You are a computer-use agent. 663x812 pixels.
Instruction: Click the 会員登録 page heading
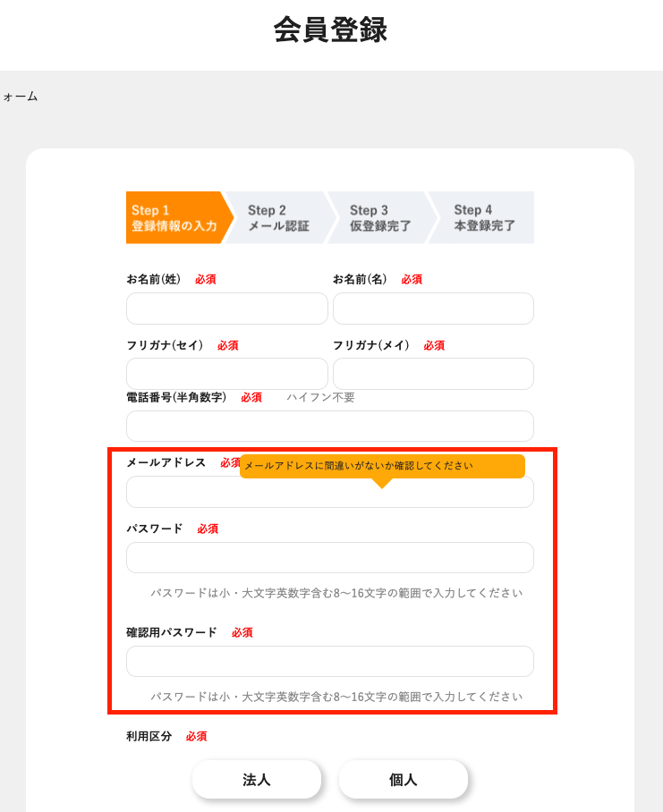[330, 30]
